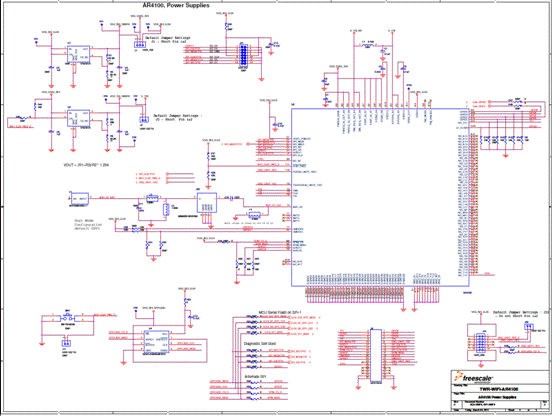This screenshot has width=553, height=416.
Task: Select the serial flash memory IC symbol
Action: pyautogui.click(x=156, y=342)
